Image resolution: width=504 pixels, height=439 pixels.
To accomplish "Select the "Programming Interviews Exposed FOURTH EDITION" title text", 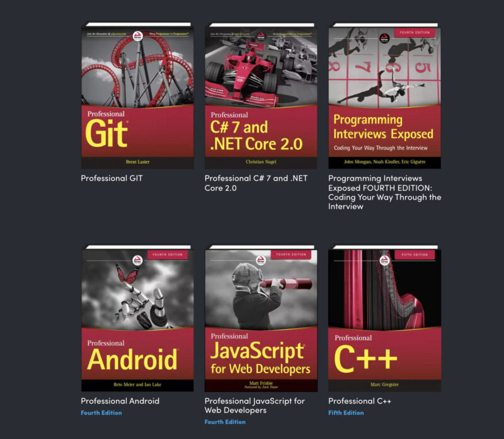I will [384, 192].
